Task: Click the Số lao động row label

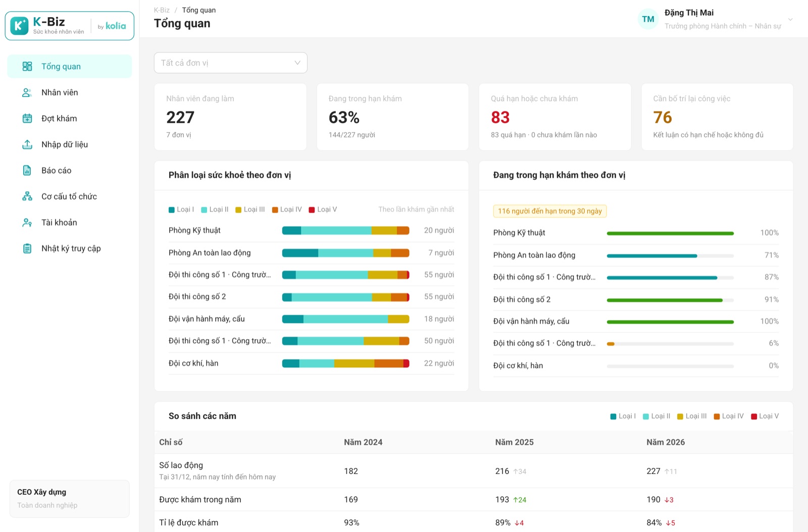Action: (x=181, y=465)
